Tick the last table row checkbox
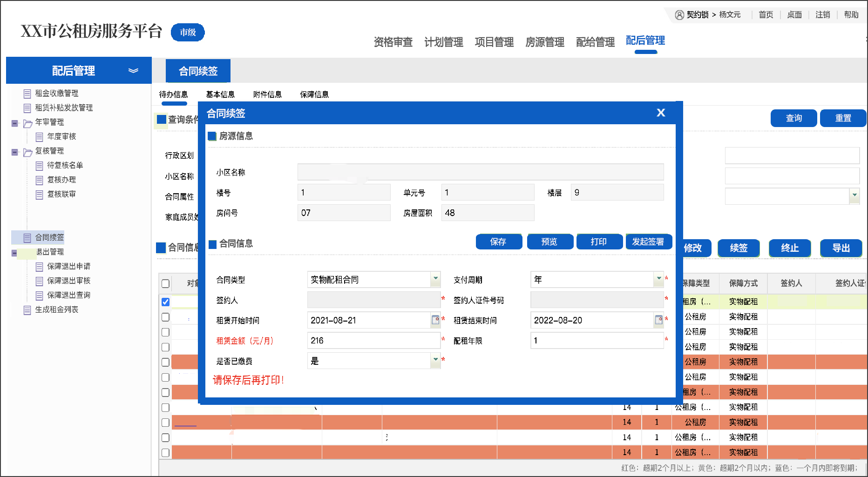 click(165, 452)
